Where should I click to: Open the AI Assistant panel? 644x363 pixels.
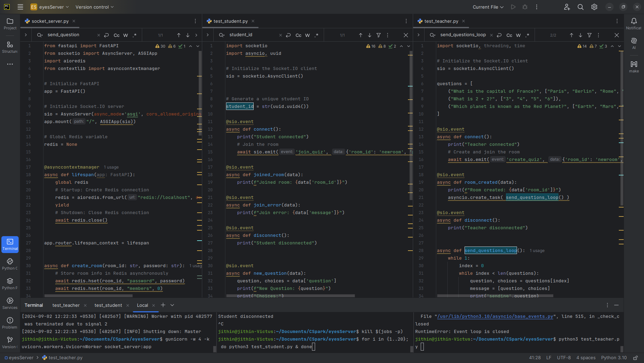click(x=634, y=43)
